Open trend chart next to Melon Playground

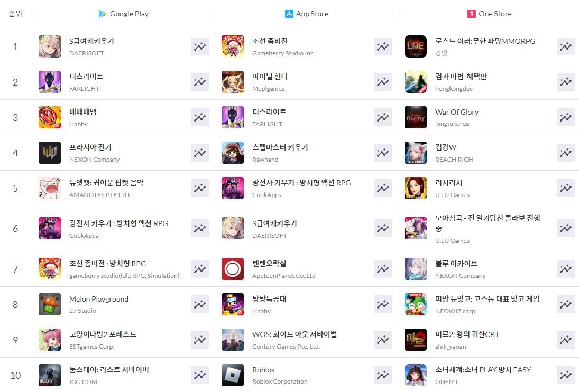(x=200, y=304)
